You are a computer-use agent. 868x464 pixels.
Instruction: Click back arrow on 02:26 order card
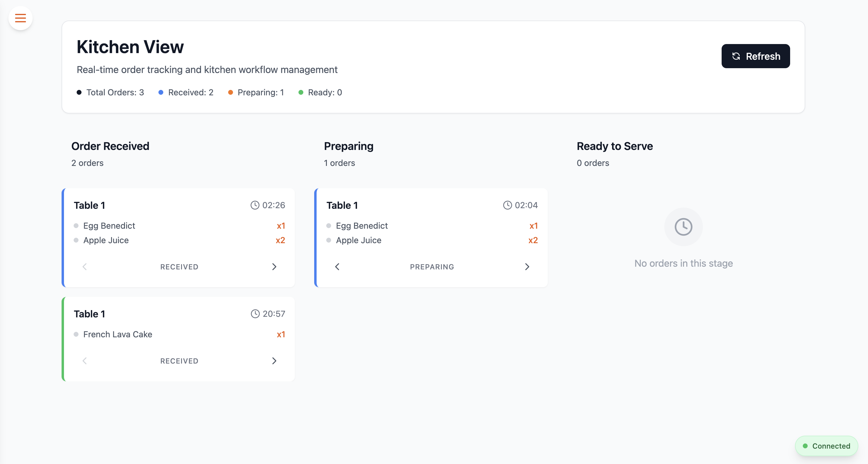[85, 267]
